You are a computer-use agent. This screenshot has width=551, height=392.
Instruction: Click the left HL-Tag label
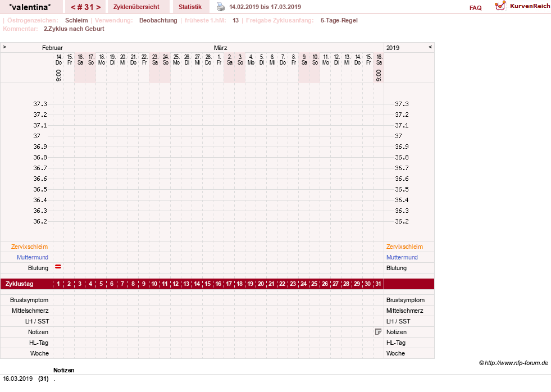[x=39, y=343]
